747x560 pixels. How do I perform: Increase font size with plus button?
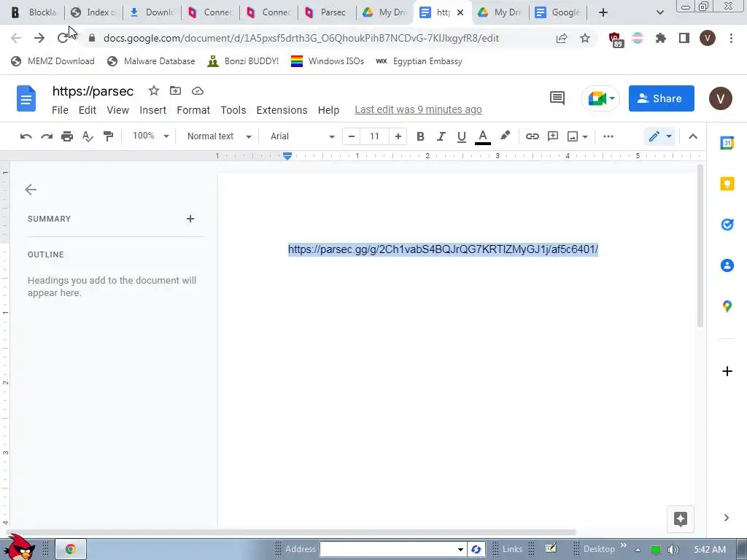(398, 136)
